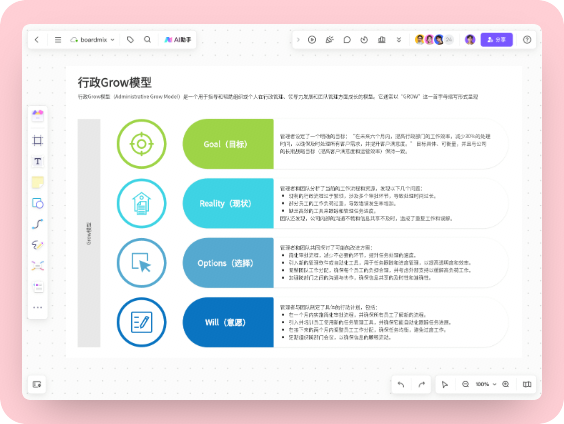Open the comment bubble icon
This screenshot has width=564, height=424.
click(x=347, y=40)
